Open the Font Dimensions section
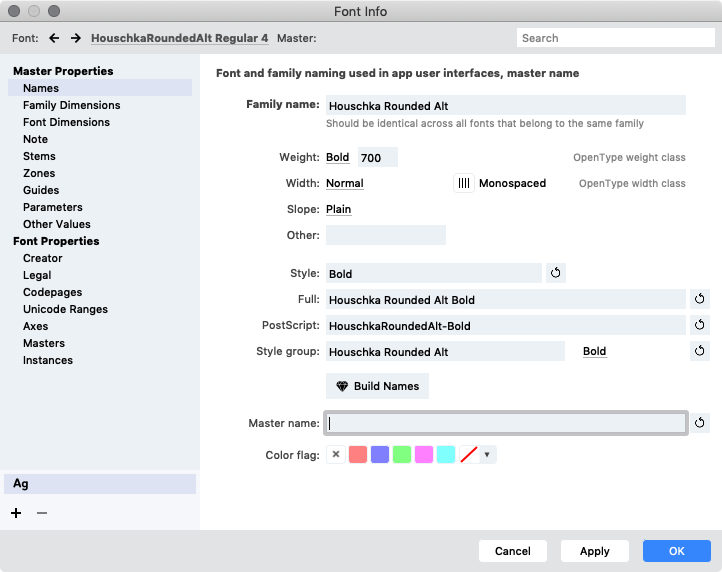This screenshot has height=572, width=722. click(66, 122)
